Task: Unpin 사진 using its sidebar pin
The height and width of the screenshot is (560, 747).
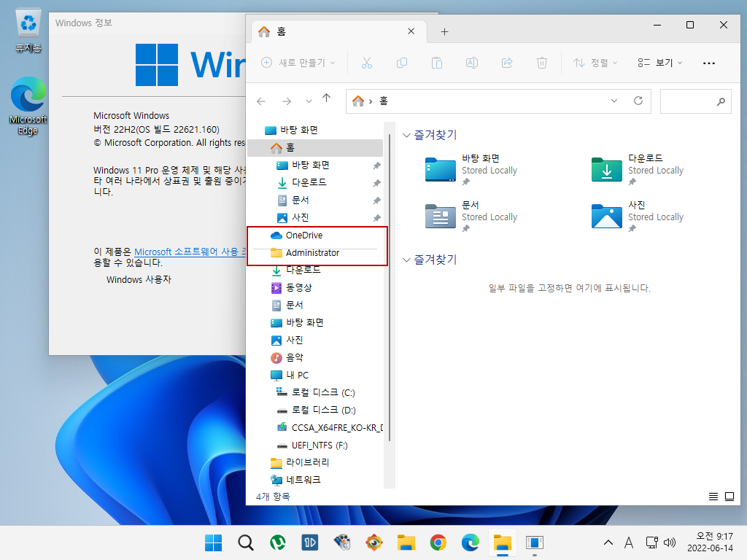Action: tap(376, 218)
